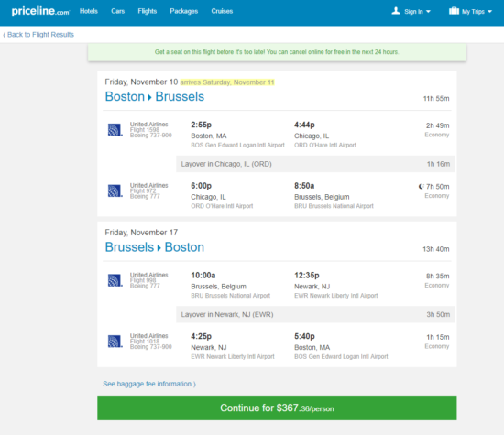504x435 pixels.
Task: Click United Airlines logo for Flight 998
Action: (x=115, y=280)
